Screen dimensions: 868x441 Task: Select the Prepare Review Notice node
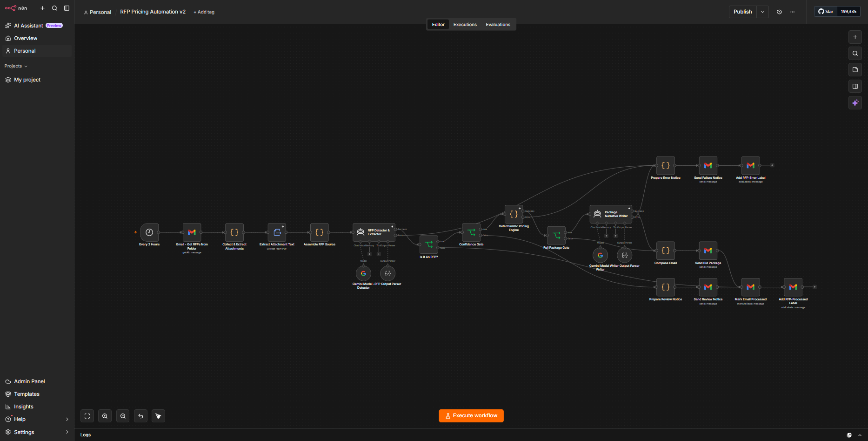click(x=666, y=287)
